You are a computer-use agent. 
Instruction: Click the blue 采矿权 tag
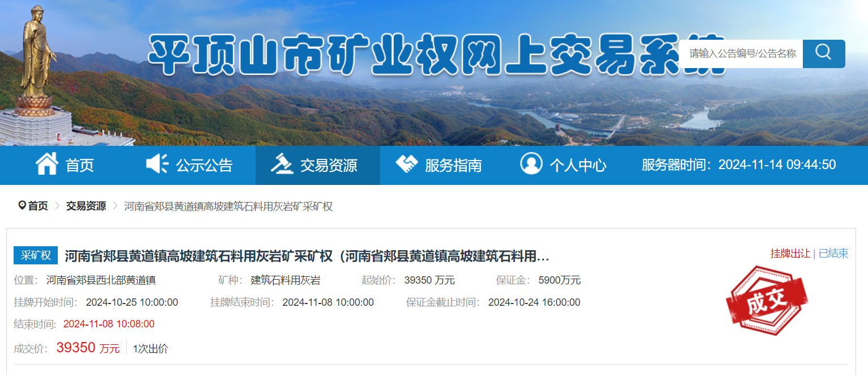point(36,256)
